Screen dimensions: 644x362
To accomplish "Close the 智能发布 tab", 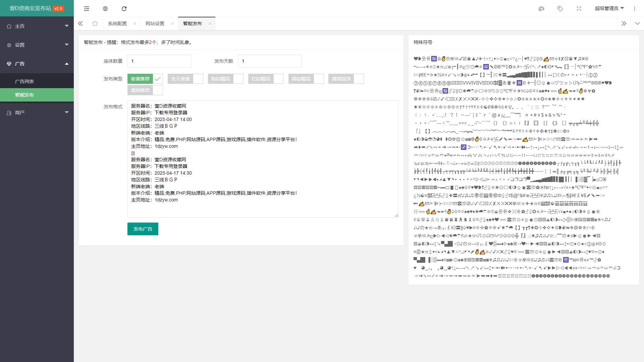I will tap(210, 23).
